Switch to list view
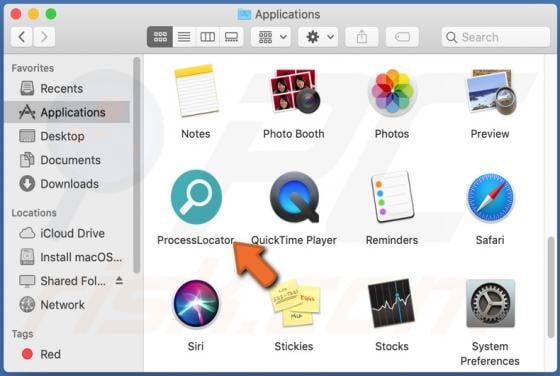560x376 pixels. pos(184,37)
